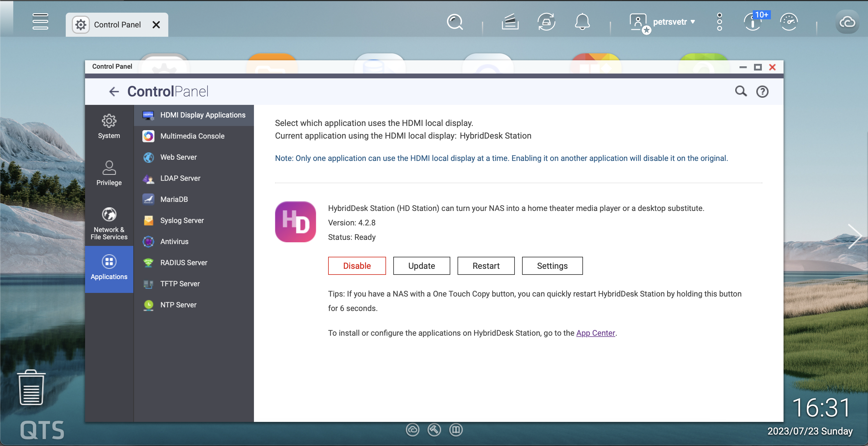Select the System category in sidebar
The height and width of the screenshot is (446, 868).
pos(109,127)
